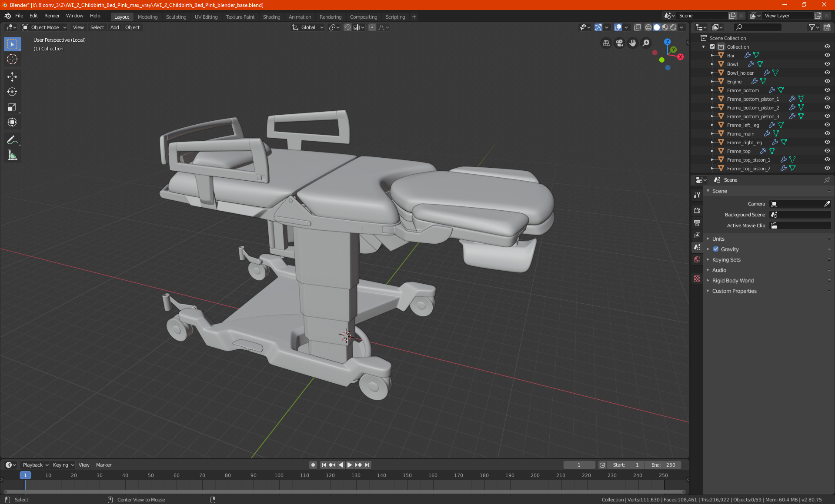Play the animation forward
The width and height of the screenshot is (835, 504).
coord(349,465)
